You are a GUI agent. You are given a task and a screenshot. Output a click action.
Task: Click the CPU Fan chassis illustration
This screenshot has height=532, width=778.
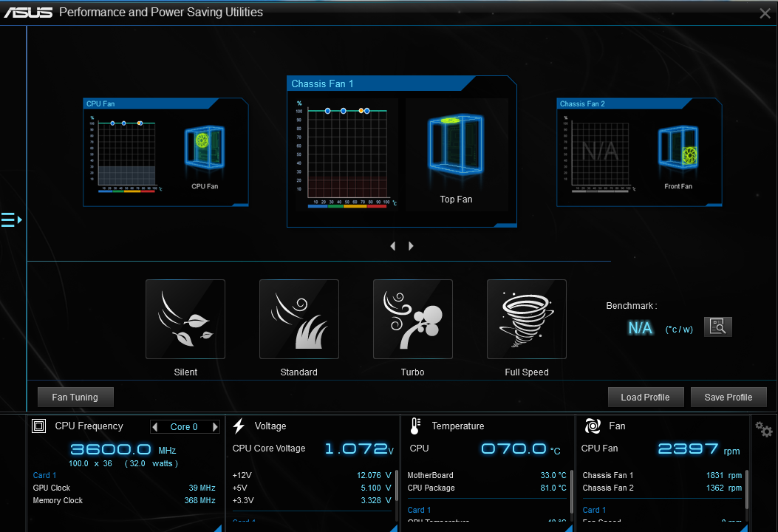[x=205, y=146]
